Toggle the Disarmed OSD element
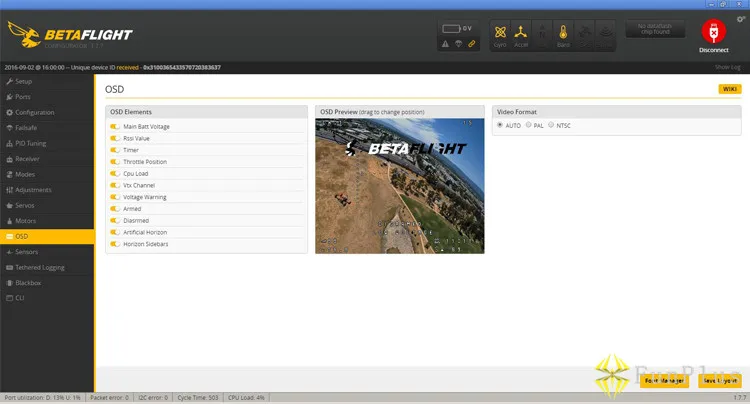 click(x=115, y=220)
